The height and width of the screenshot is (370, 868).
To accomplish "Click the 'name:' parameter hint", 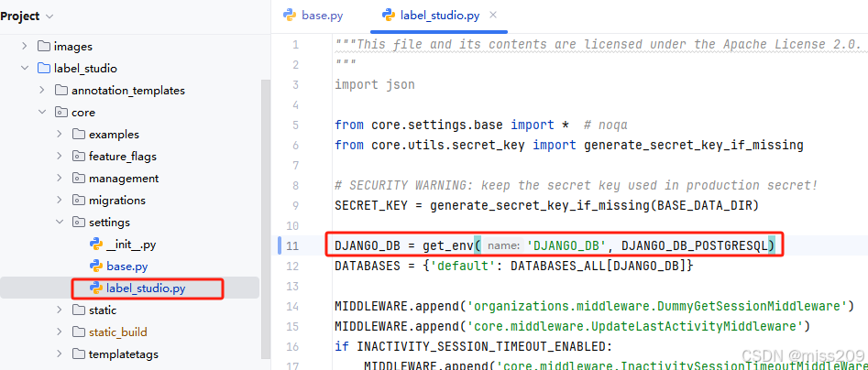I will [503, 246].
